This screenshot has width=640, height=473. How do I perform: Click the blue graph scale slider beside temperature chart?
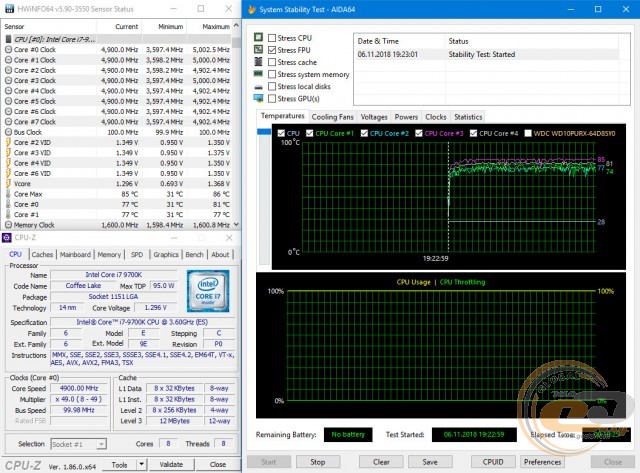pos(264,132)
